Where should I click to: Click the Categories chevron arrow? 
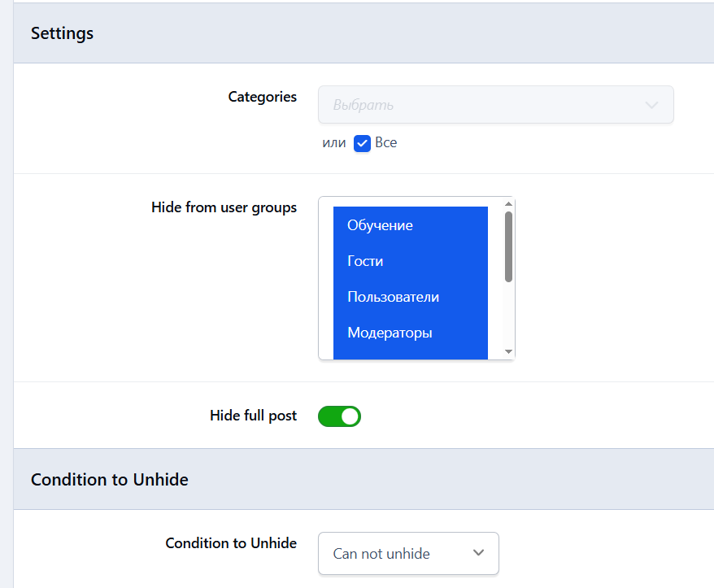click(x=651, y=105)
